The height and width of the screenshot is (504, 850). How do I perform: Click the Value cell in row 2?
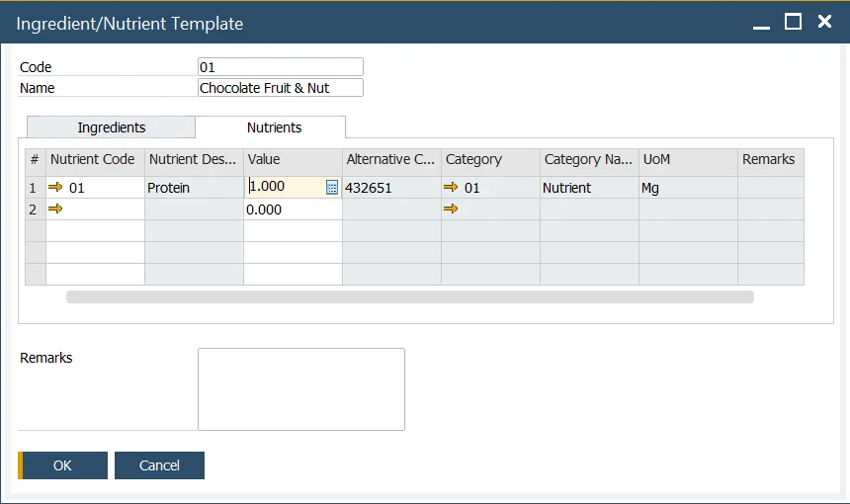click(x=293, y=210)
